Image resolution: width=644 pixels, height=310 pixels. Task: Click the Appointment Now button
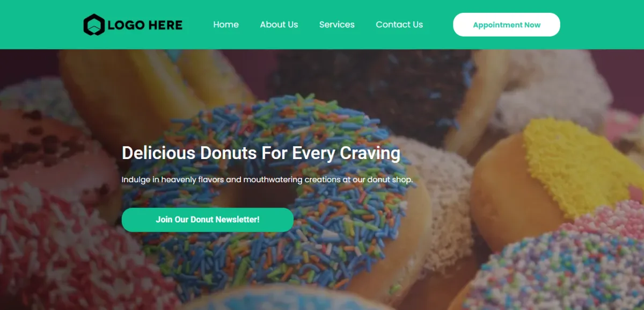(507, 25)
